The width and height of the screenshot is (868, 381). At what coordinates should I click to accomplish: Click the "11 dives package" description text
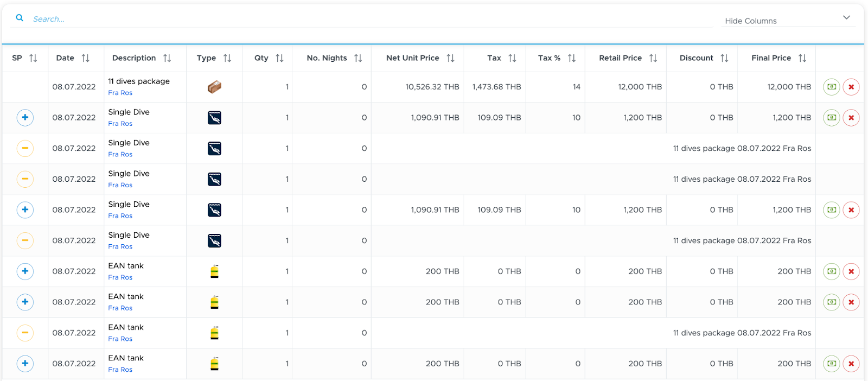[139, 81]
